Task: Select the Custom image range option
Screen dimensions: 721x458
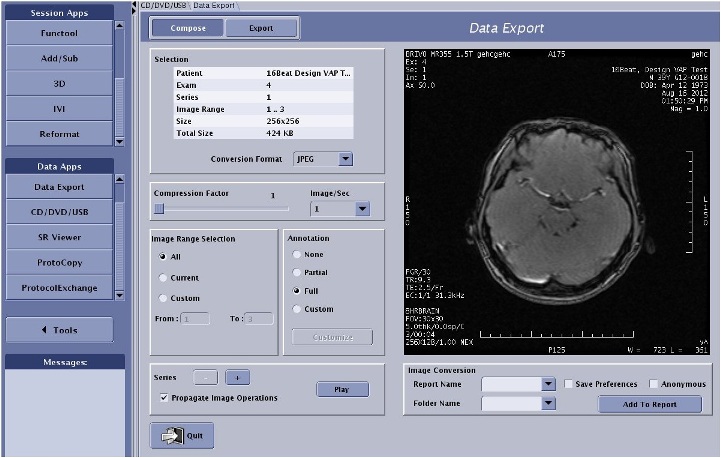Action: pos(163,298)
